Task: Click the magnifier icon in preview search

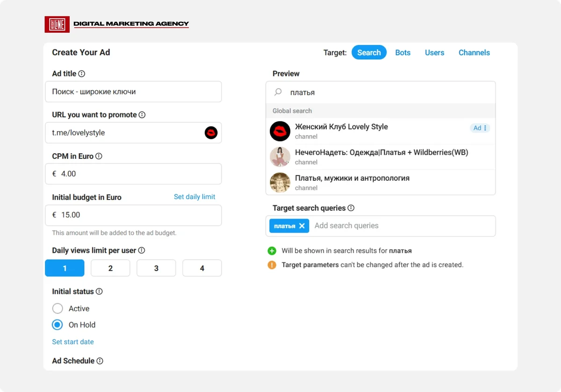Action: (x=278, y=93)
